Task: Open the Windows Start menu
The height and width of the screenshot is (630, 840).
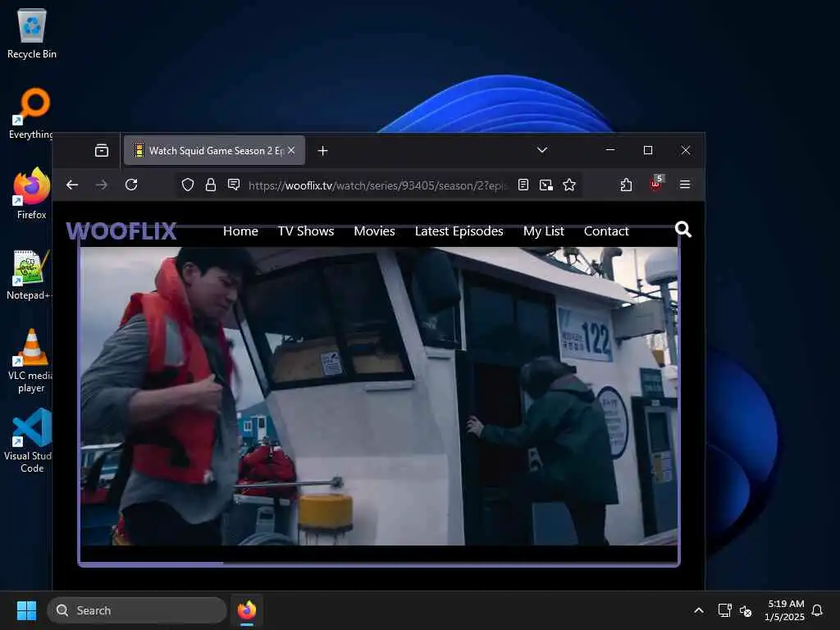Action: click(26, 610)
